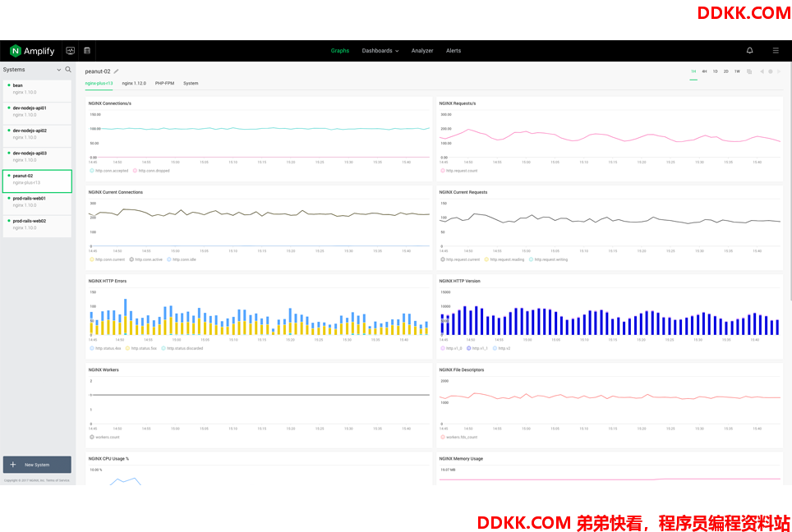Click the NGINX HTTP Errors chart title
This screenshot has width=792, height=532.
108,281
